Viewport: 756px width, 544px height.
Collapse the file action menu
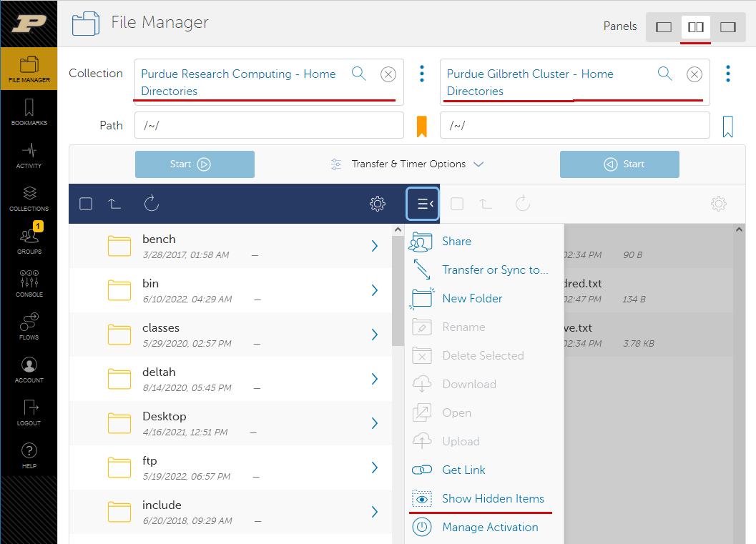pyautogui.click(x=423, y=204)
